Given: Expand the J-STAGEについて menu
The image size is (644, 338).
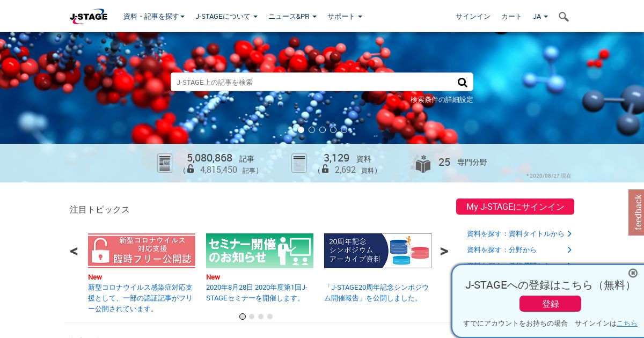Looking at the screenshot, I should coord(226,17).
